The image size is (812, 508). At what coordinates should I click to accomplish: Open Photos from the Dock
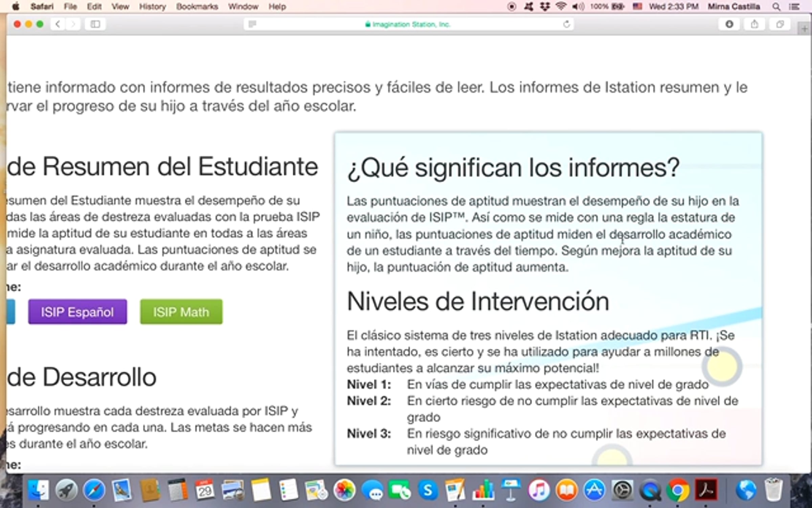click(344, 490)
